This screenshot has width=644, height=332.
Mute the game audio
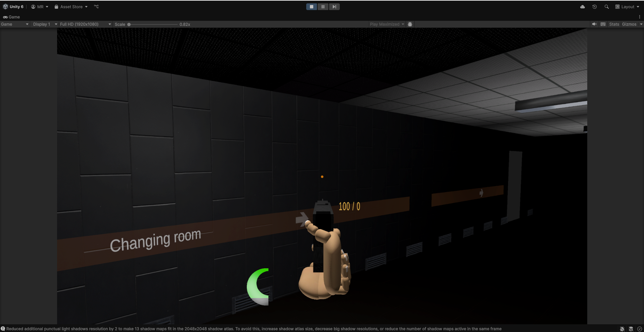tap(594, 24)
